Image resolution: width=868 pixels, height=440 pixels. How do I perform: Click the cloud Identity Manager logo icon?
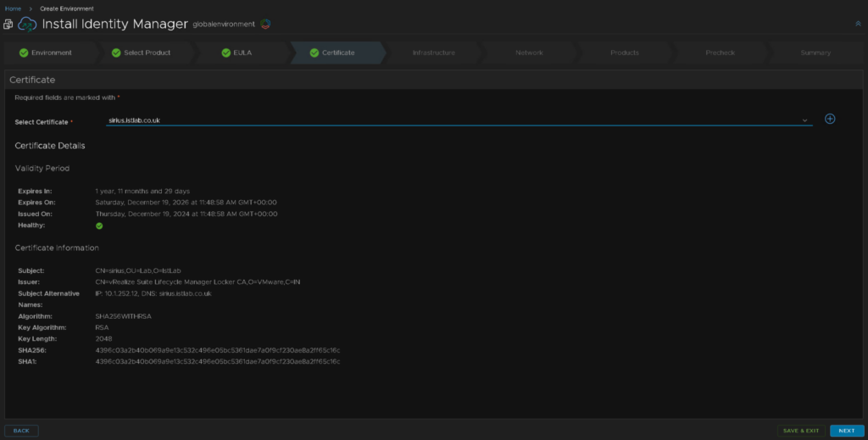pyautogui.click(x=27, y=25)
